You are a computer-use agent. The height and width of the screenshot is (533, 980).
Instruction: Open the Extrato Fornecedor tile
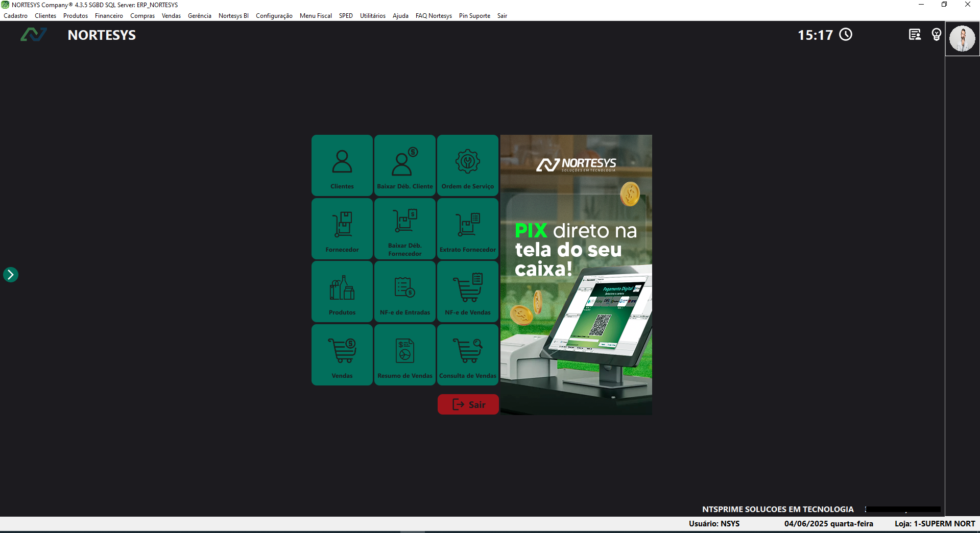pyautogui.click(x=467, y=229)
